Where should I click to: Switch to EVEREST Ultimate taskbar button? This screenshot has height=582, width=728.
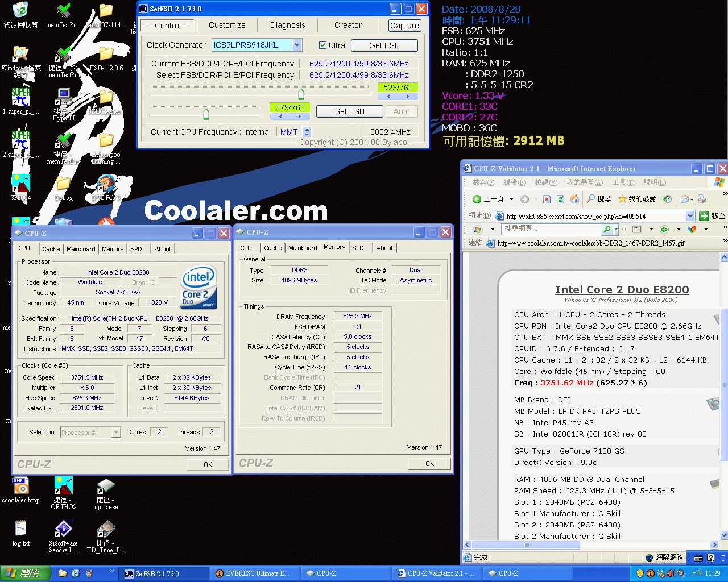253,573
